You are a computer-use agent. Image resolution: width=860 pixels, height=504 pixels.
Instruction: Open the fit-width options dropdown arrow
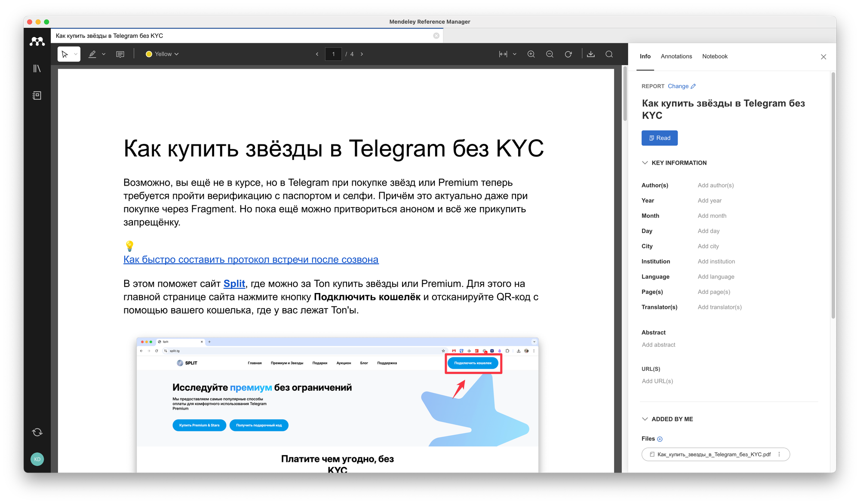[515, 54]
